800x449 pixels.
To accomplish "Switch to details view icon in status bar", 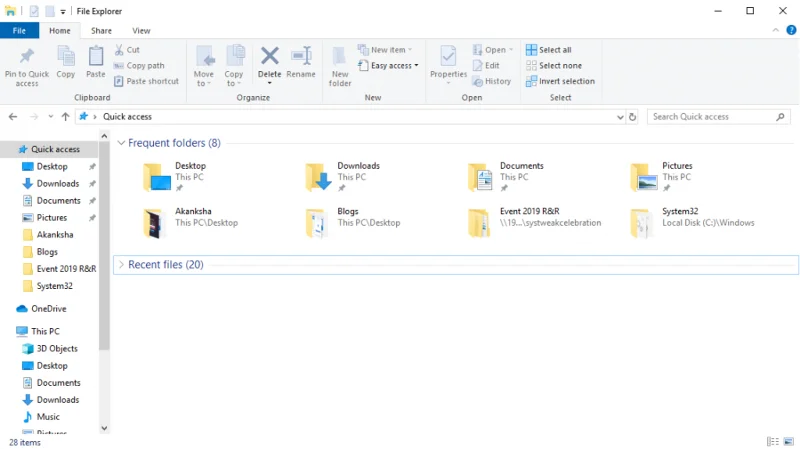I will click(x=773, y=441).
